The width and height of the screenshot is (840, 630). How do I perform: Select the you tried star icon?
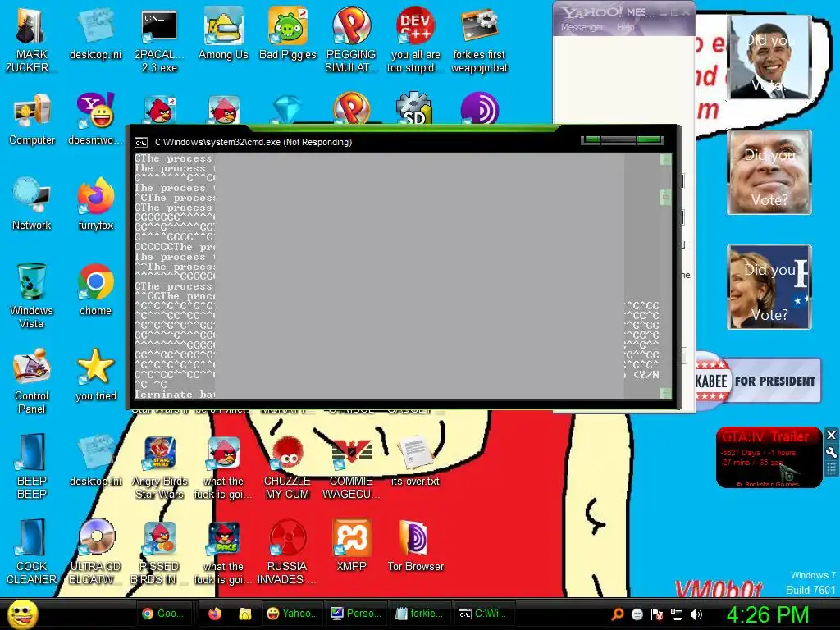click(x=95, y=374)
